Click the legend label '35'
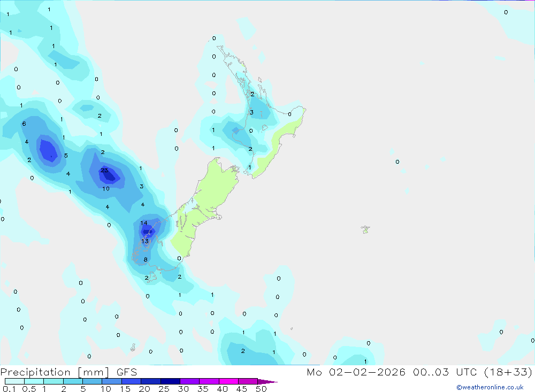The width and height of the screenshot is (535, 392). (203, 389)
